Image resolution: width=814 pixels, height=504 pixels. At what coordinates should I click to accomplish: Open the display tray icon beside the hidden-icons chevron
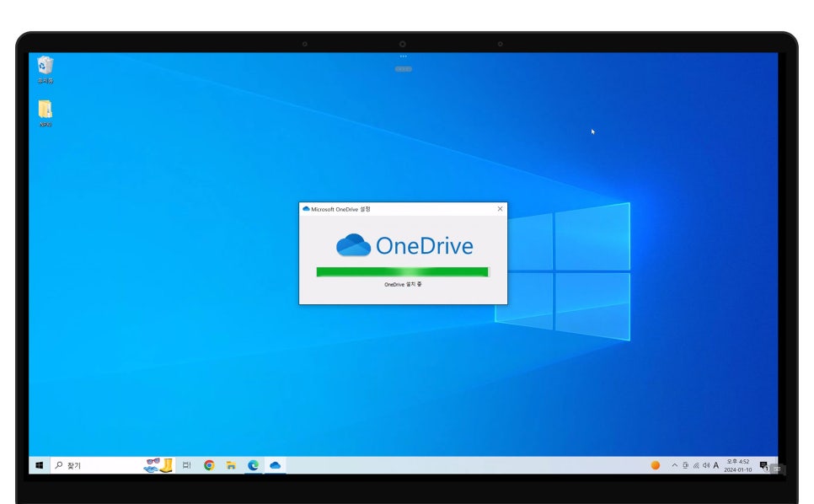[685, 465]
